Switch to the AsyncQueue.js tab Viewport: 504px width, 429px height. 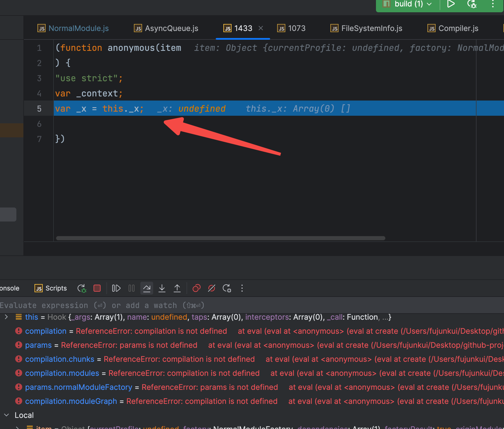click(171, 28)
